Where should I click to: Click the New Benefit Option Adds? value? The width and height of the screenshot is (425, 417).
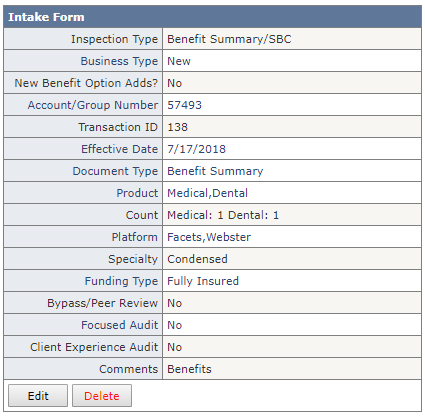point(174,83)
